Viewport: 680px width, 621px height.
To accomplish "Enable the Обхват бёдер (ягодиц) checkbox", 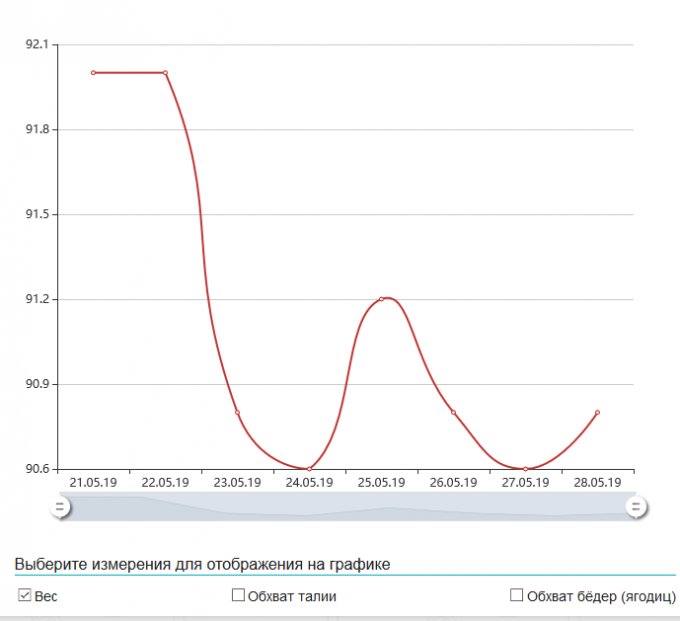I will 517,596.
